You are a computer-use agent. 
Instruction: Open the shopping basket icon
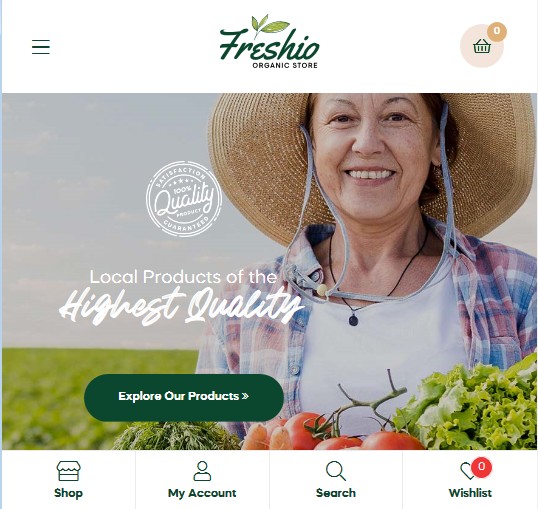[482, 46]
